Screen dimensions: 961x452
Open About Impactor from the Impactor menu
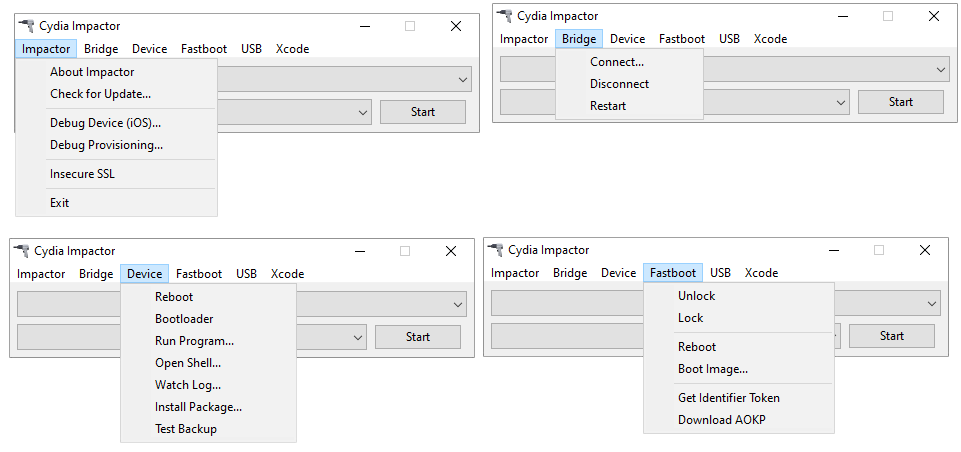pyautogui.click(x=92, y=72)
